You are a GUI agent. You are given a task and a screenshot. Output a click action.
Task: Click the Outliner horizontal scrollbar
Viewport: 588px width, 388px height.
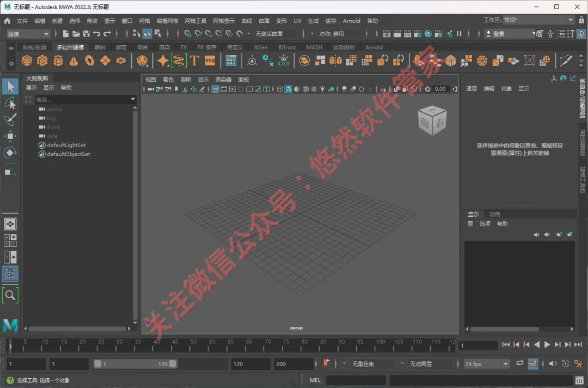(77, 329)
